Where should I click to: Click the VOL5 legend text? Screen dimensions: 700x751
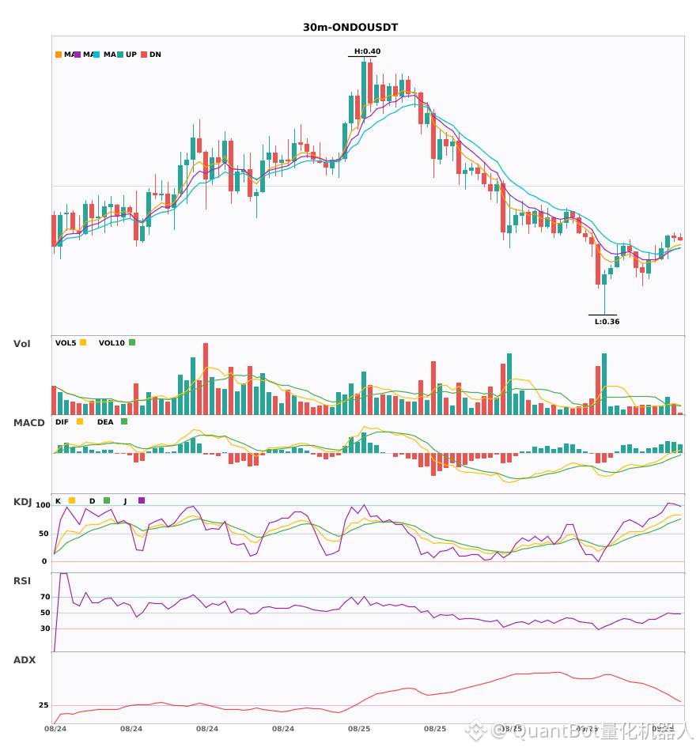click(x=66, y=343)
